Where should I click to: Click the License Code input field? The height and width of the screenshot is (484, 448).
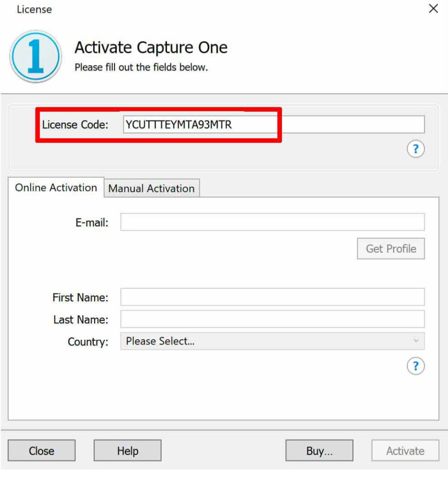coord(274,124)
